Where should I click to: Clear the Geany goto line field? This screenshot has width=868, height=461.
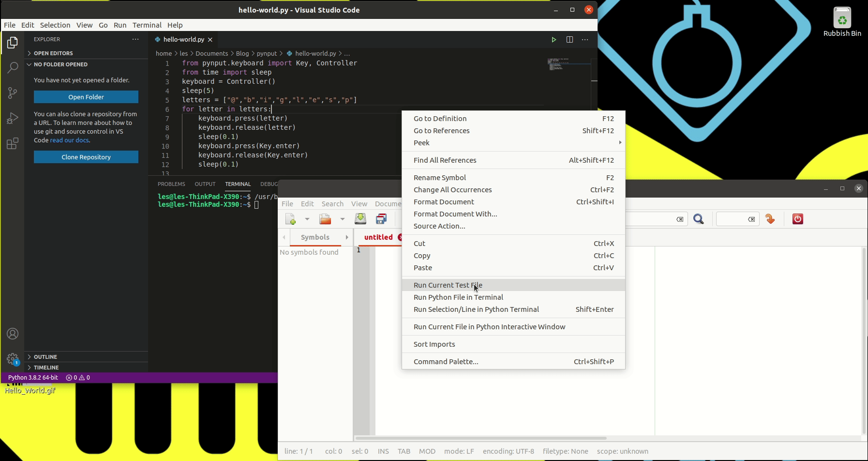coord(751,219)
